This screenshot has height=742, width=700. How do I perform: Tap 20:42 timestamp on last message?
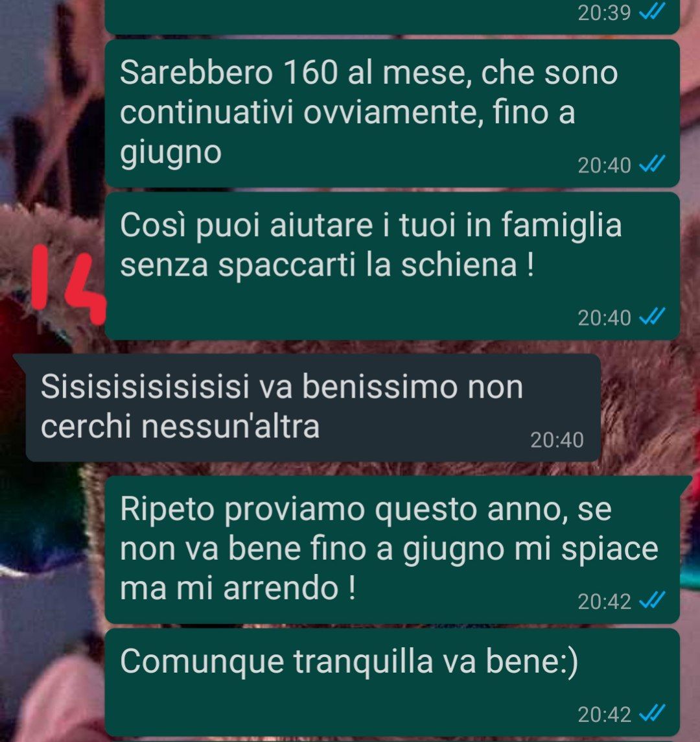tap(604, 714)
